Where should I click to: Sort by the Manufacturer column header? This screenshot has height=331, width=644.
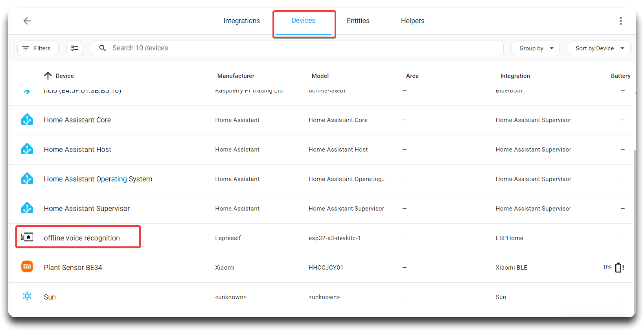coord(236,76)
